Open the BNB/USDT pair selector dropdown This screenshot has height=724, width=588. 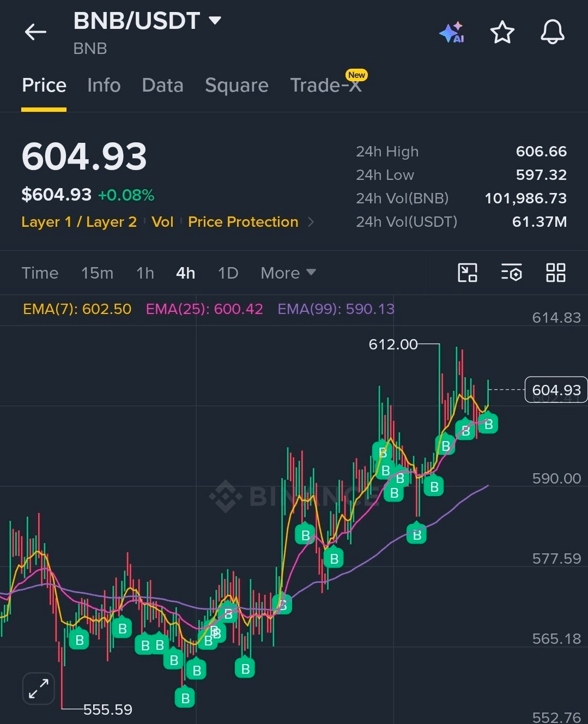coord(147,21)
